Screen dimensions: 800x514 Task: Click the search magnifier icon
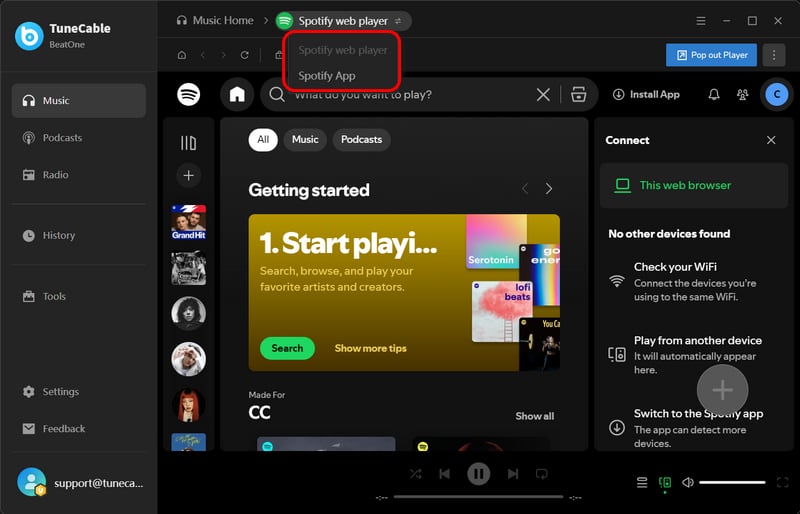[277, 94]
